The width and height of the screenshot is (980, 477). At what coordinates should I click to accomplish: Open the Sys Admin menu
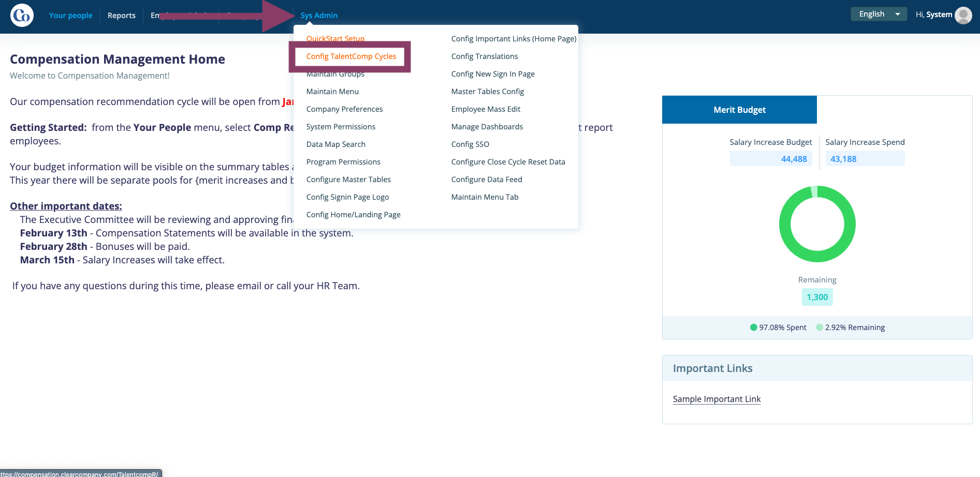click(319, 16)
